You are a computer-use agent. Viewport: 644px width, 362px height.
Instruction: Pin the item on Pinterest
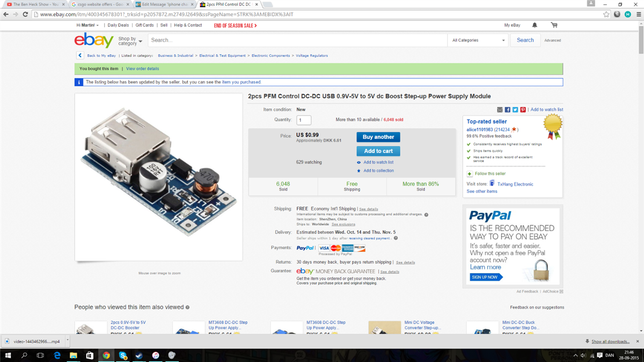[523, 109]
